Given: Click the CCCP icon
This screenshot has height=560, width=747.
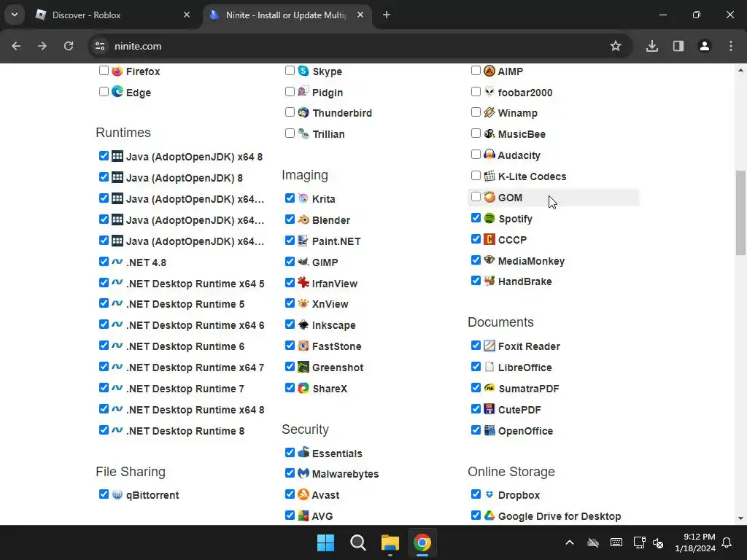Looking at the screenshot, I should 489,239.
